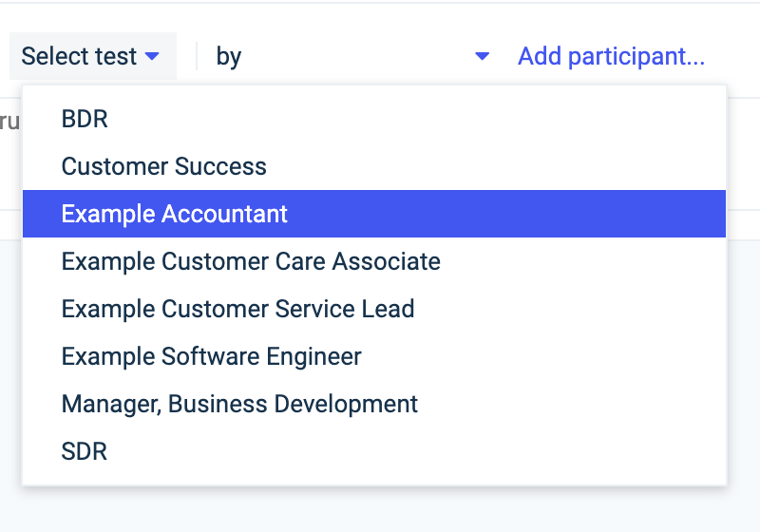The image size is (760, 532).
Task: Select Example Customer Care Associate
Action: click(251, 261)
